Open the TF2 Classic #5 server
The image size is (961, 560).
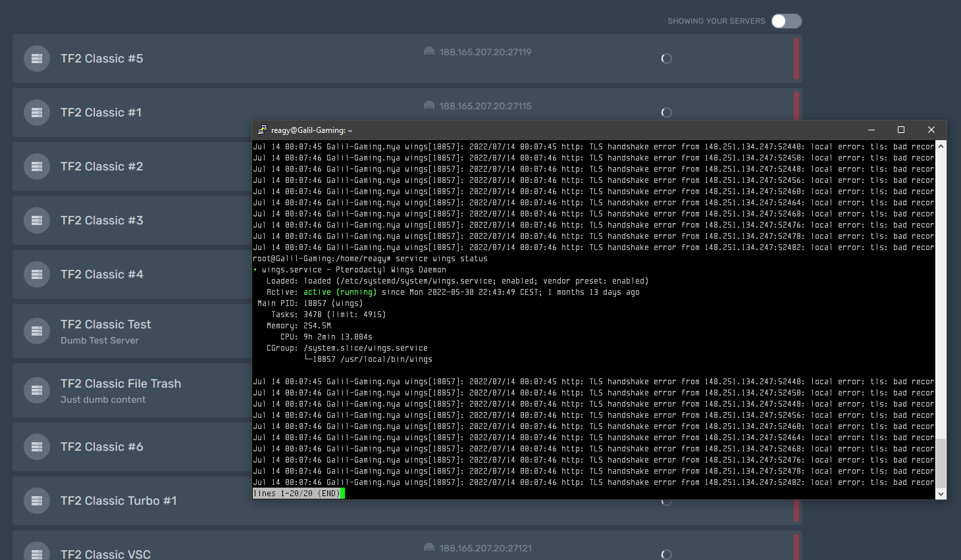pyautogui.click(x=102, y=59)
